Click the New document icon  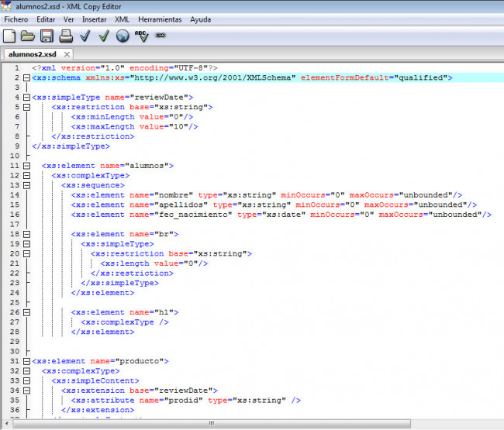tap(9, 36)
